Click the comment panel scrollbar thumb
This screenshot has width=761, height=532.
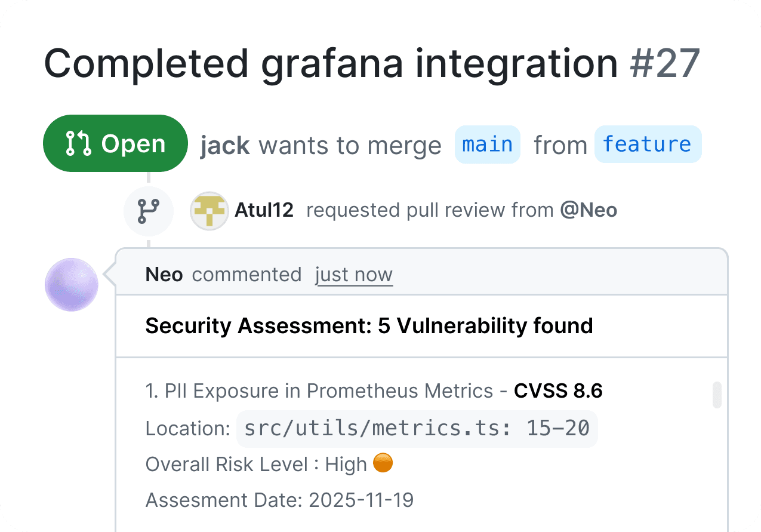pos(716,395)
